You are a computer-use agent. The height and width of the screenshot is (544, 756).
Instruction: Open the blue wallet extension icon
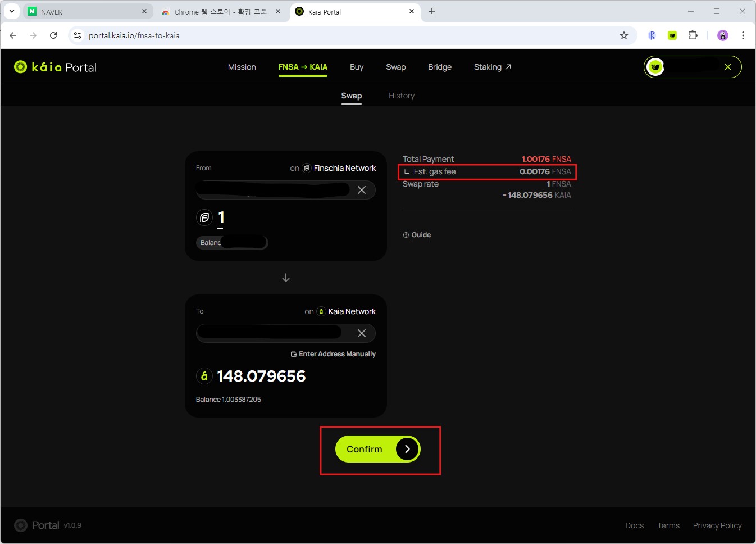(x=652, y=35)
